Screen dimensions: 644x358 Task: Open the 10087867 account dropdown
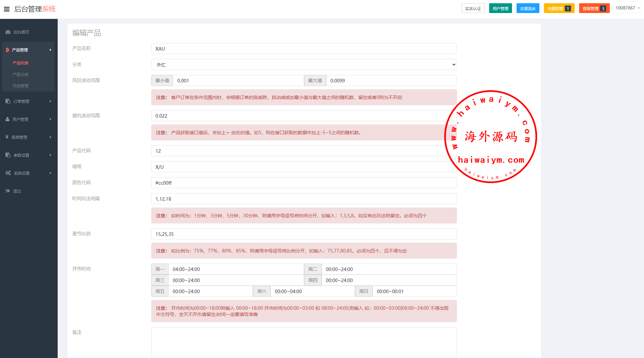(x=627, y=8)
